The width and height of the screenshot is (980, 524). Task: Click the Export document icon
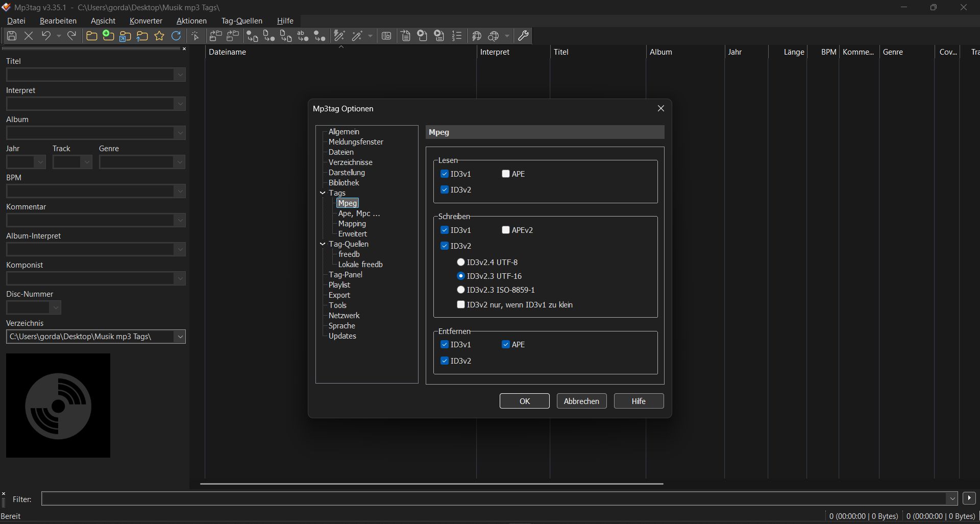[x=406, y=36]
